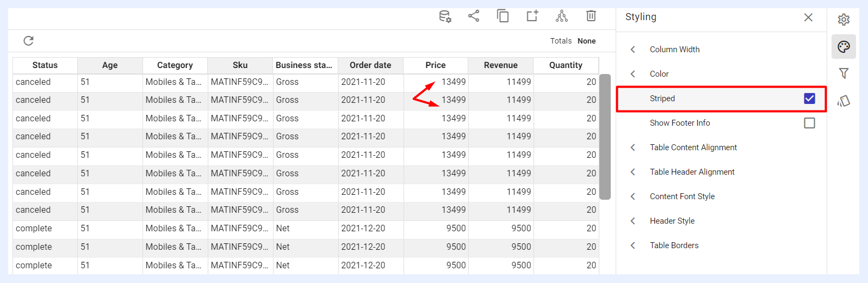Open the Table Borders label
Viewport: 868px width, 283px height.
click(674, 245)
